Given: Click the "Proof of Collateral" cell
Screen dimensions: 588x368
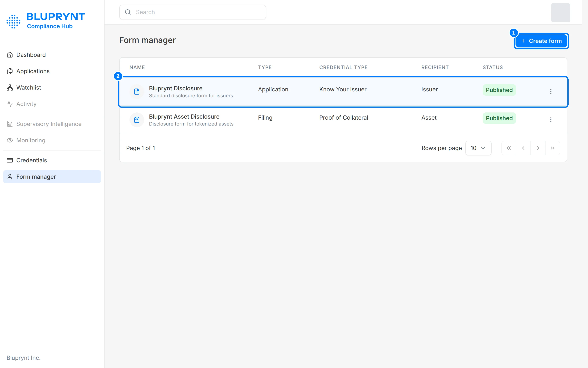Looking at the screenshot, I should coord(344,118).
